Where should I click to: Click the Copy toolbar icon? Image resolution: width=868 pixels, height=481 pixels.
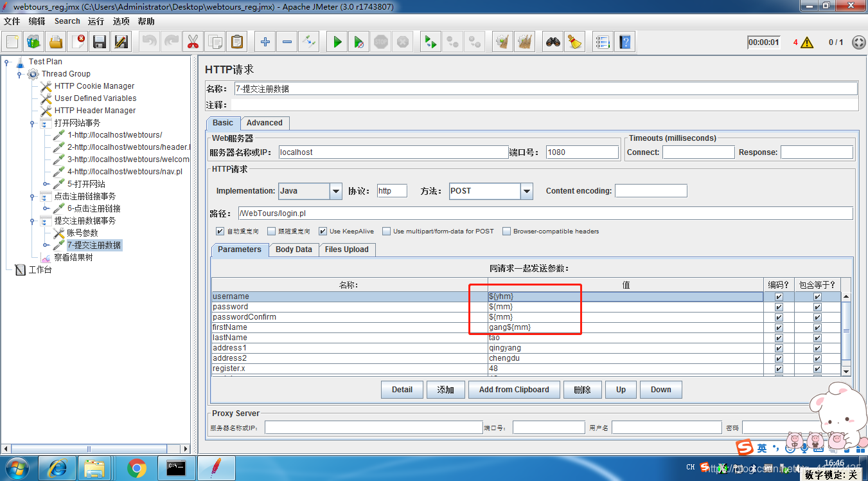(215, 42)
